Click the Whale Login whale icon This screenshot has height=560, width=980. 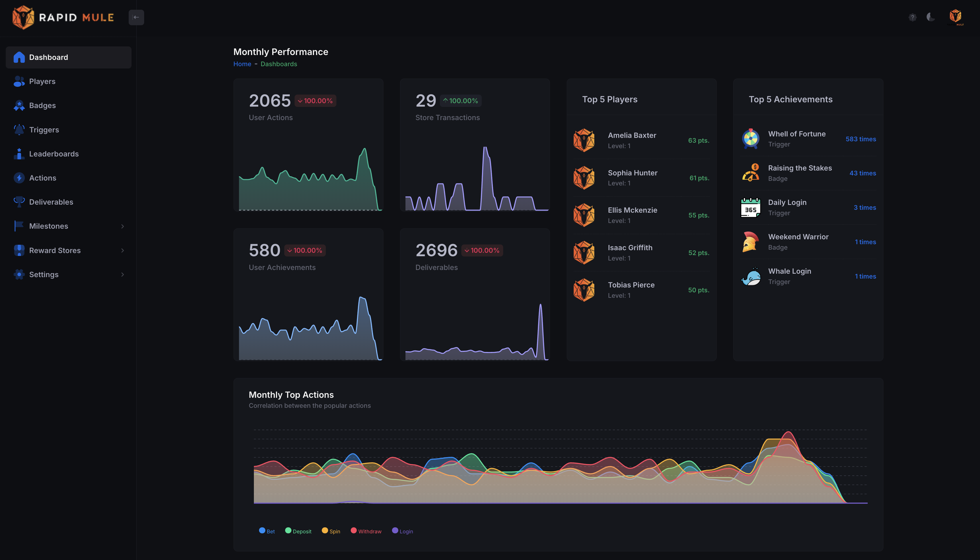(x=750, y=276)
